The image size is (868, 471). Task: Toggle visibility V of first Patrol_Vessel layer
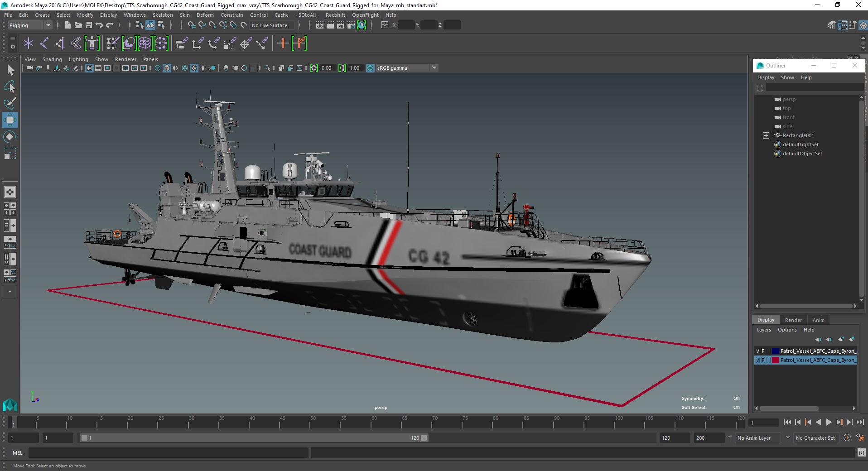pos(757,351)
